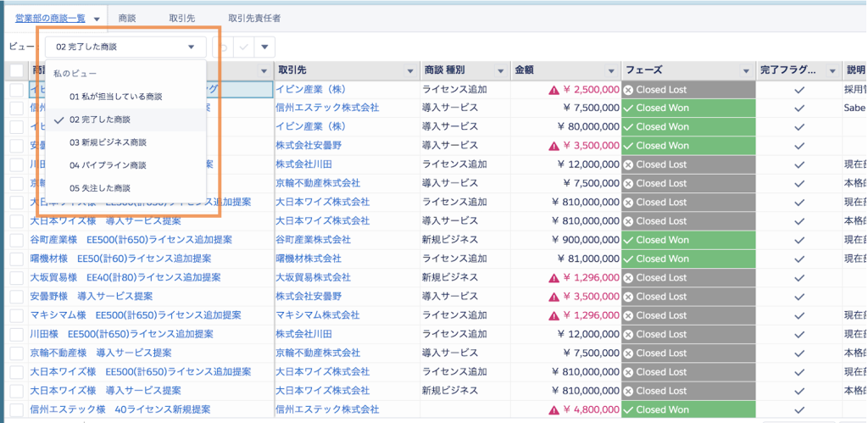
Task: Click the warning icon beside ¥2,500,000
Action: click(x=554, y=89)
